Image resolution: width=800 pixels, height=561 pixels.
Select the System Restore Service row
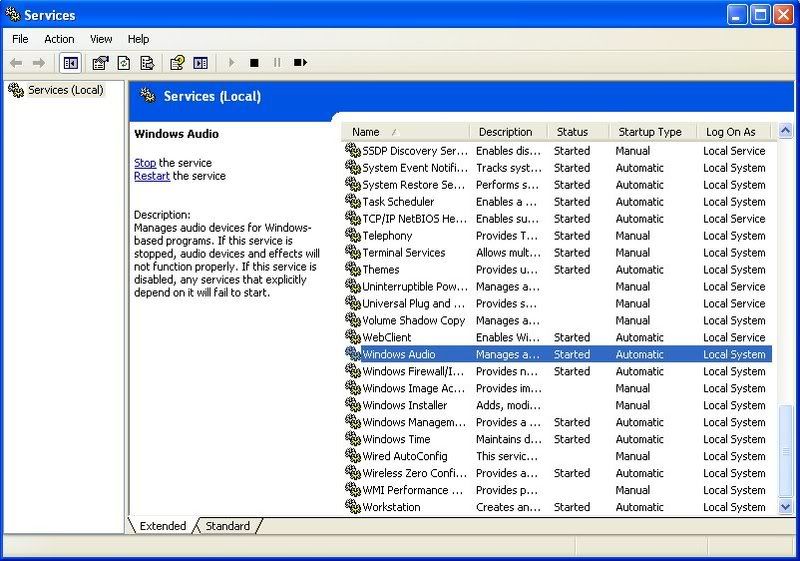pyautogui.click(x=558, y=185)
